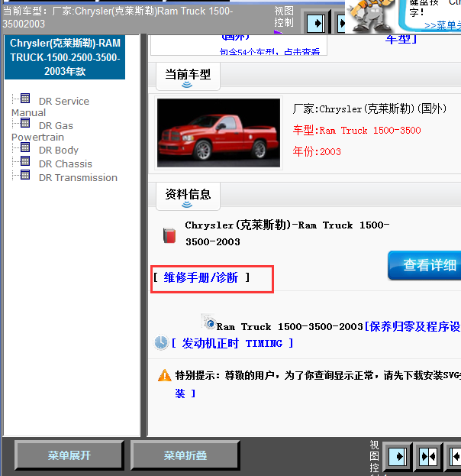Viewport: 461px width, 476px height.
Task: Select the DR Body tree item
Action: 59,150
